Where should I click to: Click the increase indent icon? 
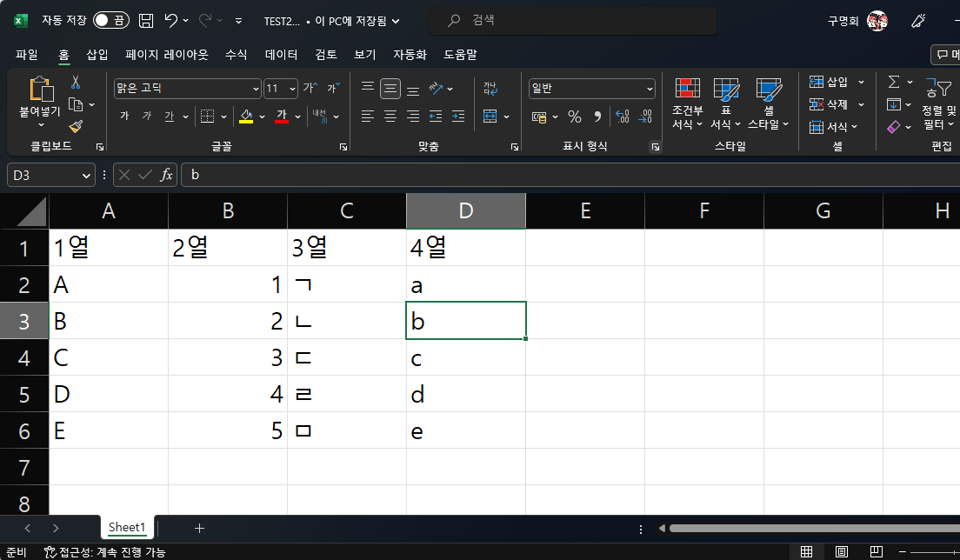458,117
